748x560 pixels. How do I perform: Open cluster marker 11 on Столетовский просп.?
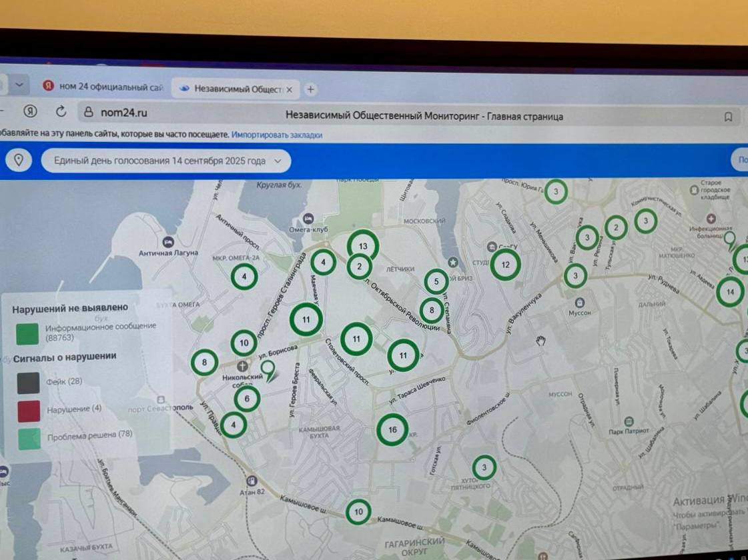pos(356,339)
